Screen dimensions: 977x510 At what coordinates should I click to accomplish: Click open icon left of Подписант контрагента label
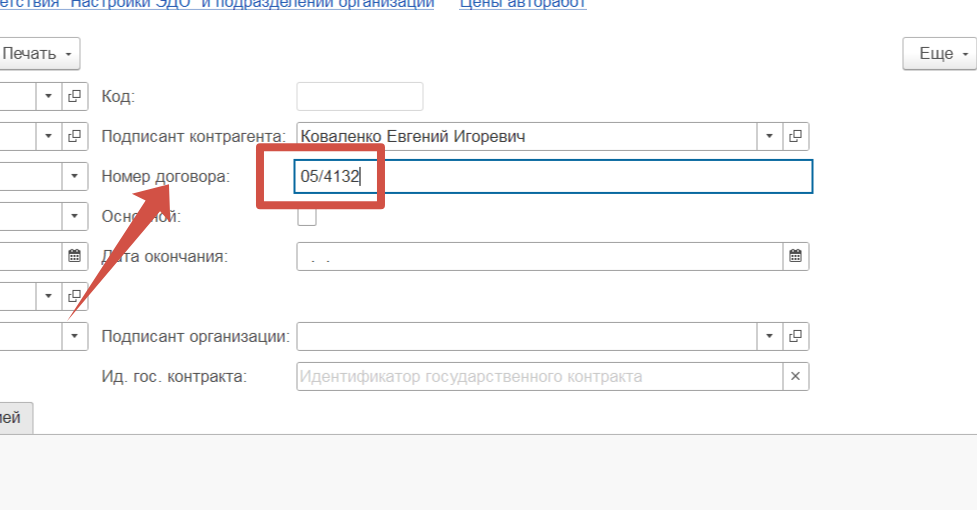(x=75, y=136)
